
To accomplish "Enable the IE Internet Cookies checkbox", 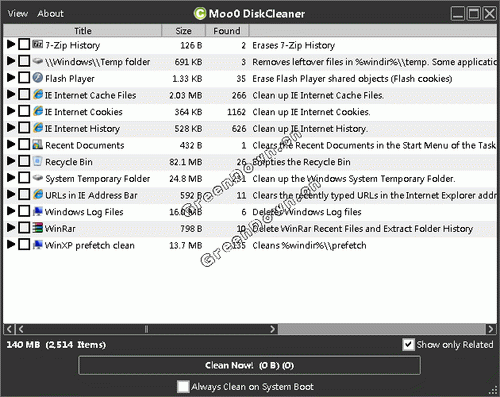I will coord(24,111).
